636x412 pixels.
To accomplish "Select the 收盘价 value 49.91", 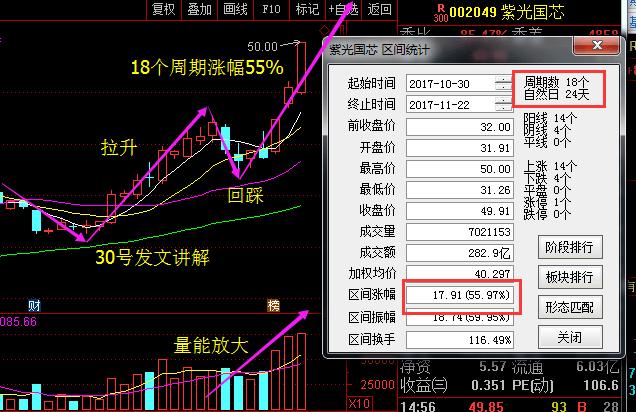I will pos(460,211).
